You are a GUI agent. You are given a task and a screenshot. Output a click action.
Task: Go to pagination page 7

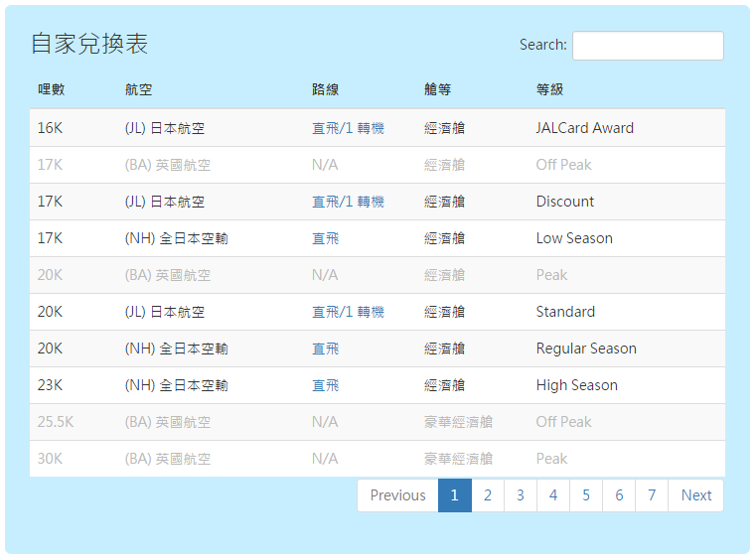coord(652,495)
